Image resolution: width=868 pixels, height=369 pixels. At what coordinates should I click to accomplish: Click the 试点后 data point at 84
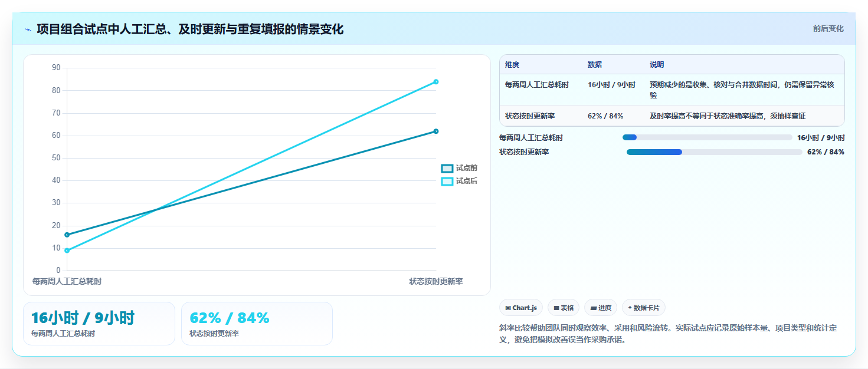pyautogui.click(x=436, y=81)
